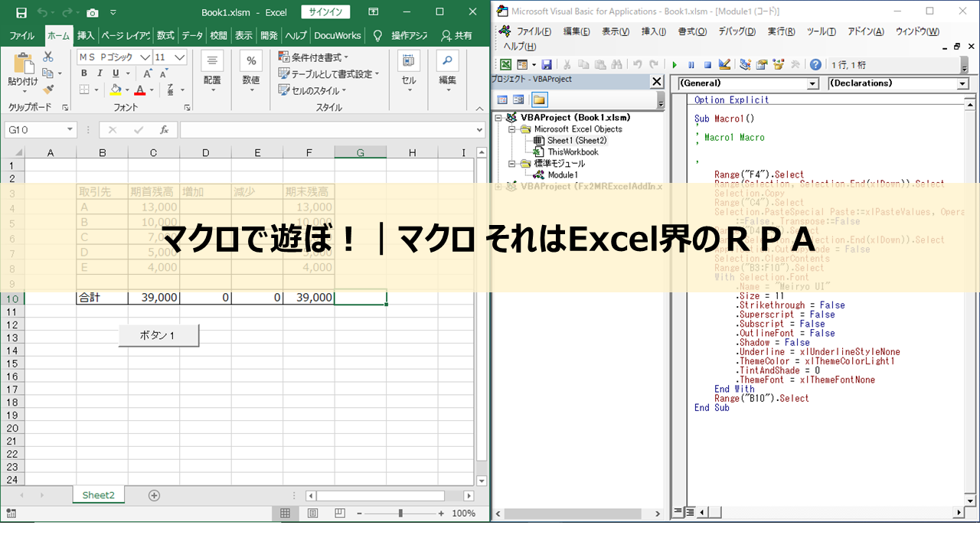This screenshot has width=980, height=551.
Task: Stop the macro using the Reset icon
Action: point(707,64)
